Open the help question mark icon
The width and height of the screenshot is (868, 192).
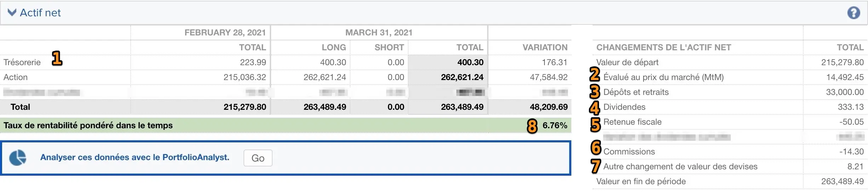(x=853, y=13)
